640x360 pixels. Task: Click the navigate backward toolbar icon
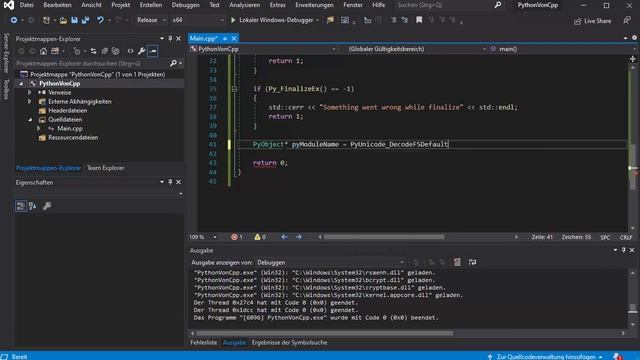(13, 20)
